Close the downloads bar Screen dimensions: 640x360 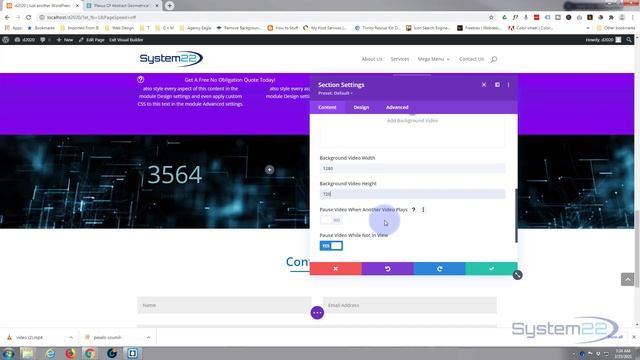coord(634,337)
